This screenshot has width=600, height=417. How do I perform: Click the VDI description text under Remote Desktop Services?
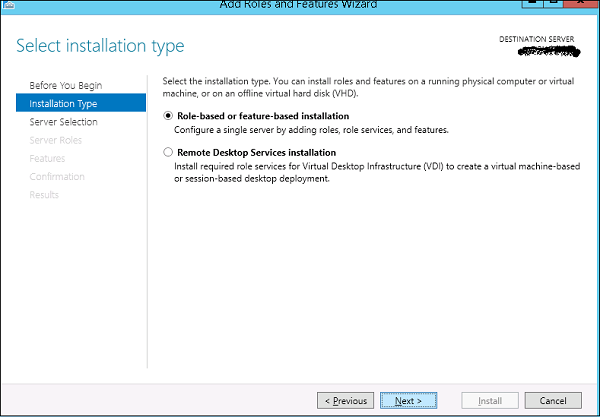click(x=377, y=172)
